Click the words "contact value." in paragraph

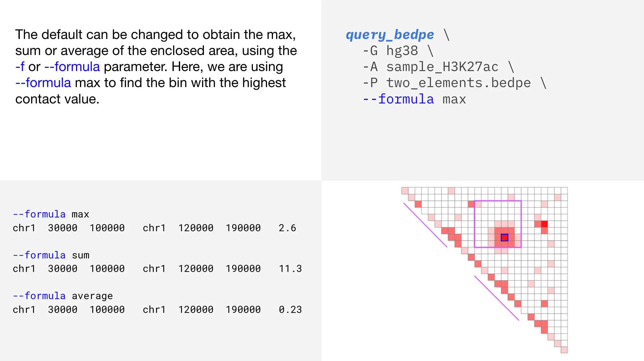tap(57, 99)
